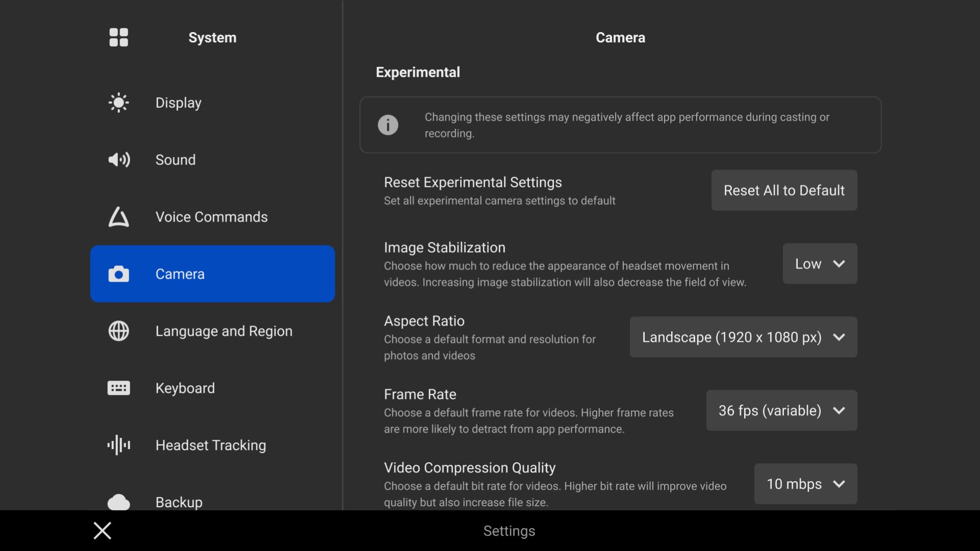Expand Frame Rate dropdown options
Screen dimensions: 980x551
click(782, 410)
